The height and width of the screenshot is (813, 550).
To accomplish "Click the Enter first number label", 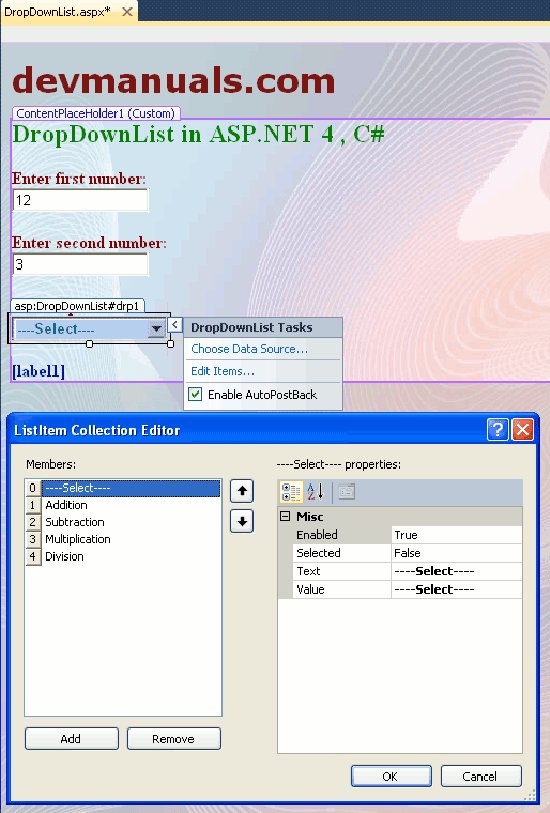I will [x=79, y=178].
